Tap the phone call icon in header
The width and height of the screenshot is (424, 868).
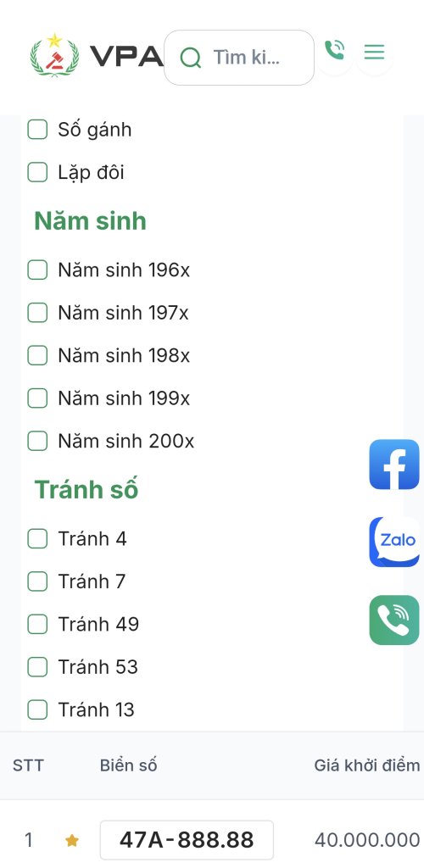coord(334,50)
